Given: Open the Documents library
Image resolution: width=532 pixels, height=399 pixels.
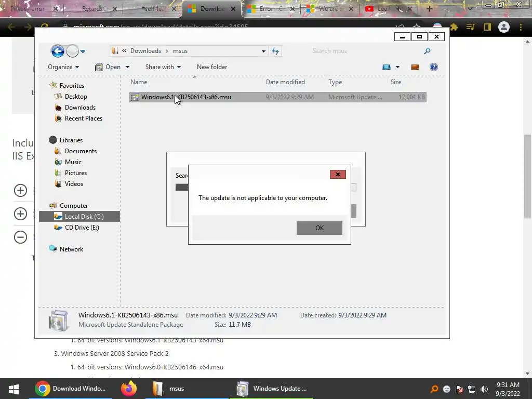Looking at the screenshot, I should 81,151.
